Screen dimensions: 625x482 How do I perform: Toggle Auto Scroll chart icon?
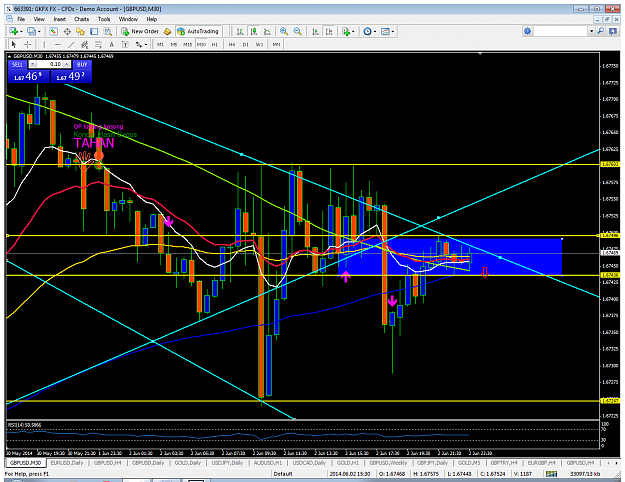pos(315,31)
